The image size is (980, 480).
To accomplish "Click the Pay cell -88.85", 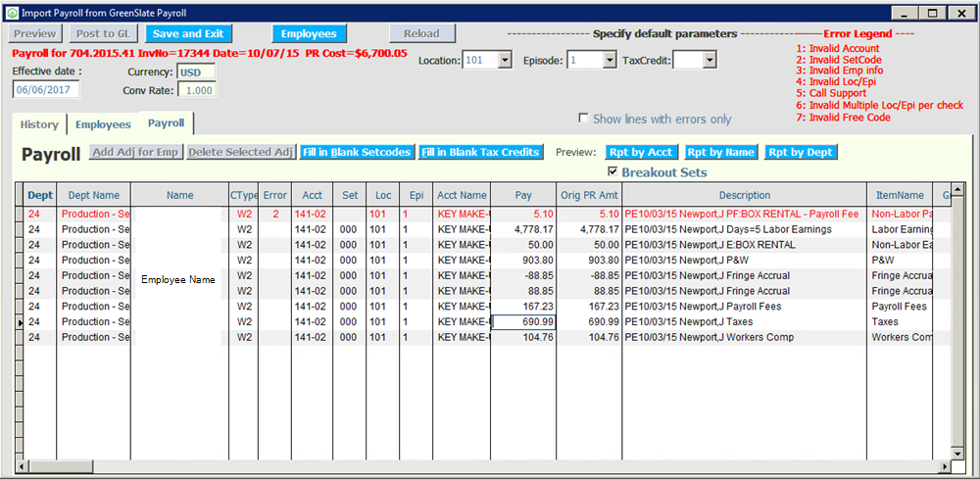I will pyautogui.click(x=523, y=275).
